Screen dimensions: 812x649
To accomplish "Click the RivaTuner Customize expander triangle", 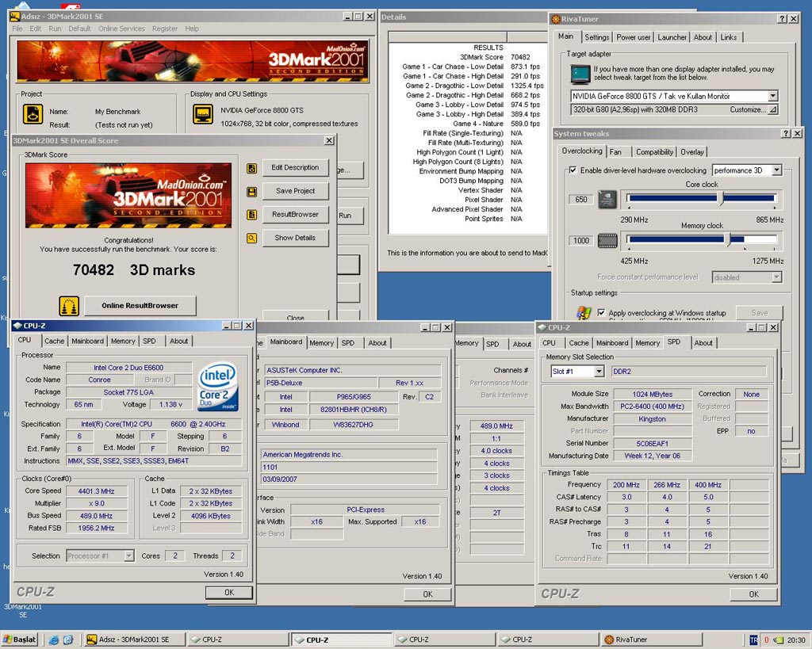I will 772,109.
